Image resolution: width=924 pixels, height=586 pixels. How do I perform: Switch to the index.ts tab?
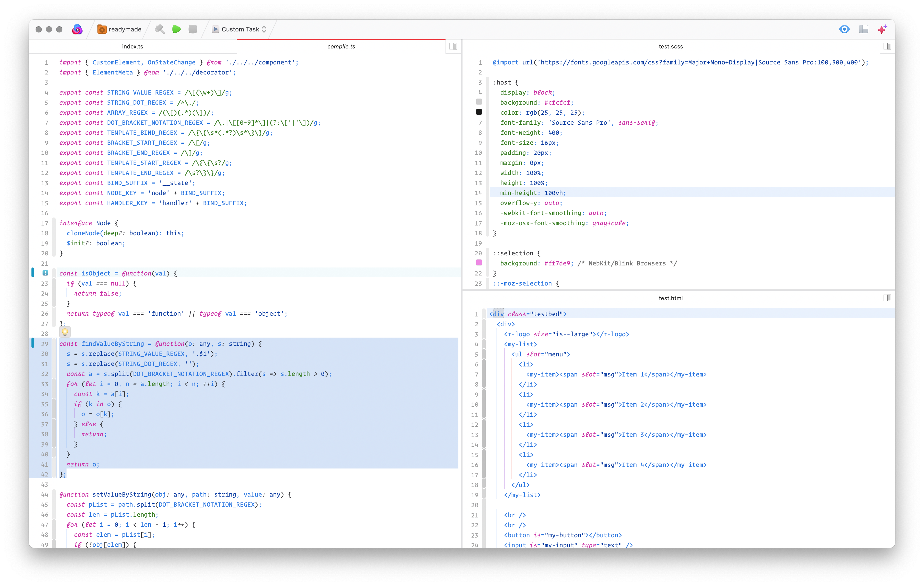[132, 46]
